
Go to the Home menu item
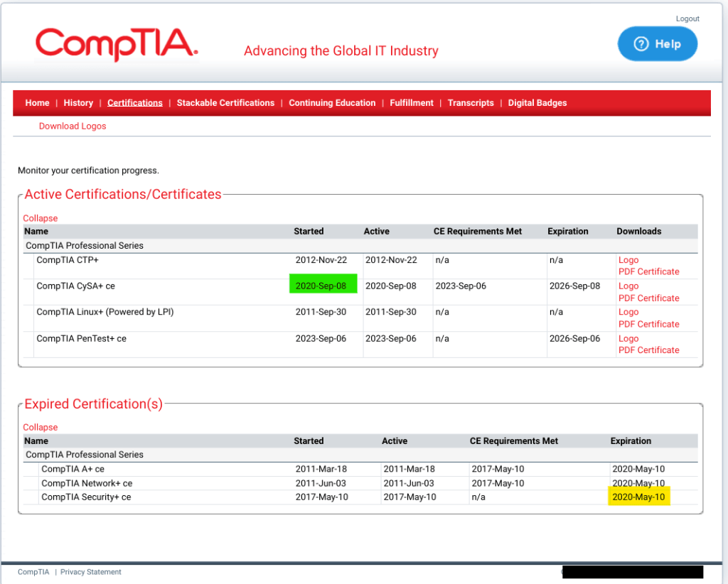click(x=37, y=103)
